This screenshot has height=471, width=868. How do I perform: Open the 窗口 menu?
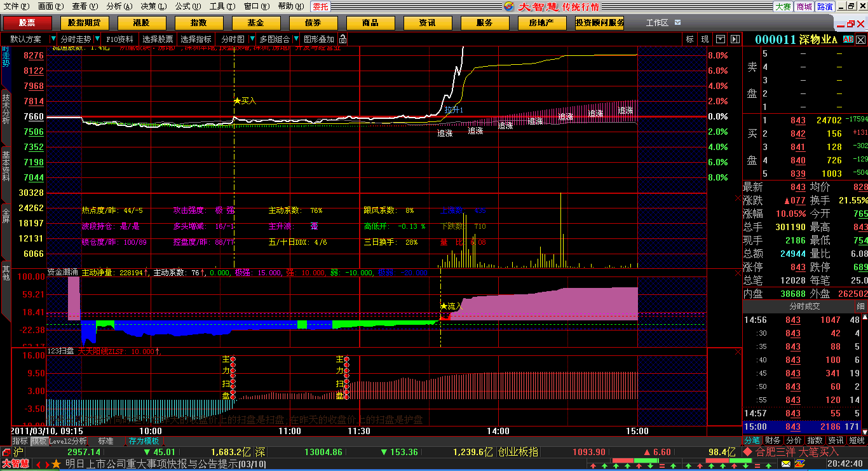(256, 6)
